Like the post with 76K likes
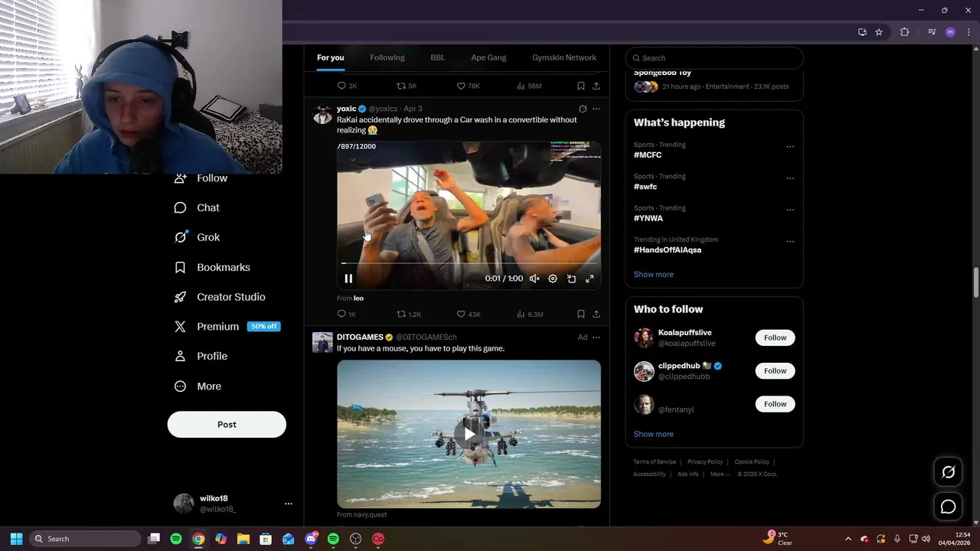This screenshot has height=551, width=980. (x=469, y=86)
